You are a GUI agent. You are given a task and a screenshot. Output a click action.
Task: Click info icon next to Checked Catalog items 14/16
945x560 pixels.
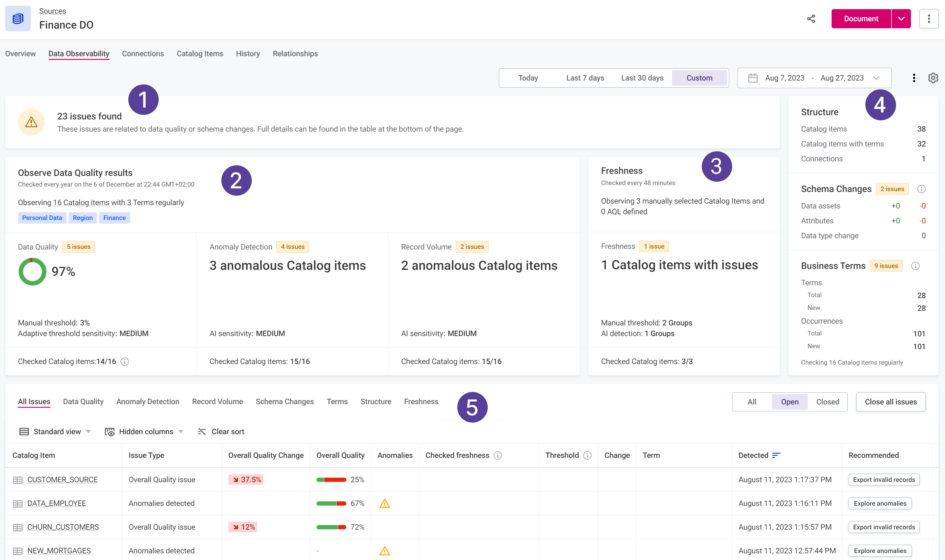[125, 362]
